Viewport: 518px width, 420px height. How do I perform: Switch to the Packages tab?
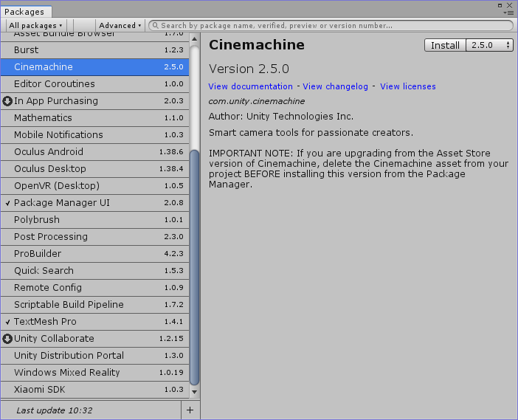point(26,12)
